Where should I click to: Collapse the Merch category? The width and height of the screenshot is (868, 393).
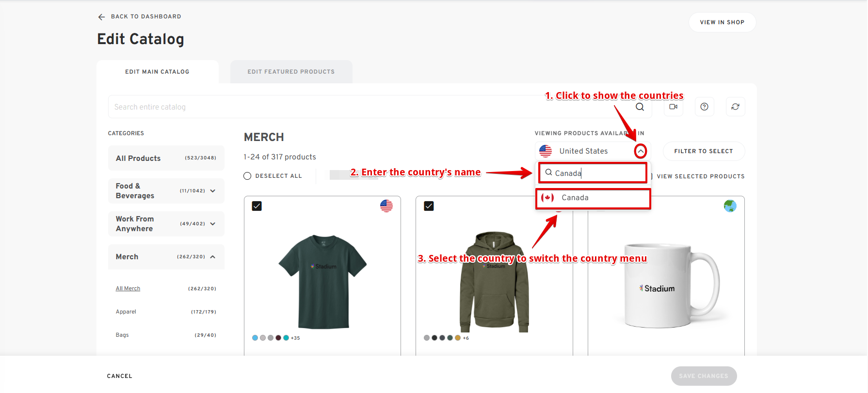213,257
